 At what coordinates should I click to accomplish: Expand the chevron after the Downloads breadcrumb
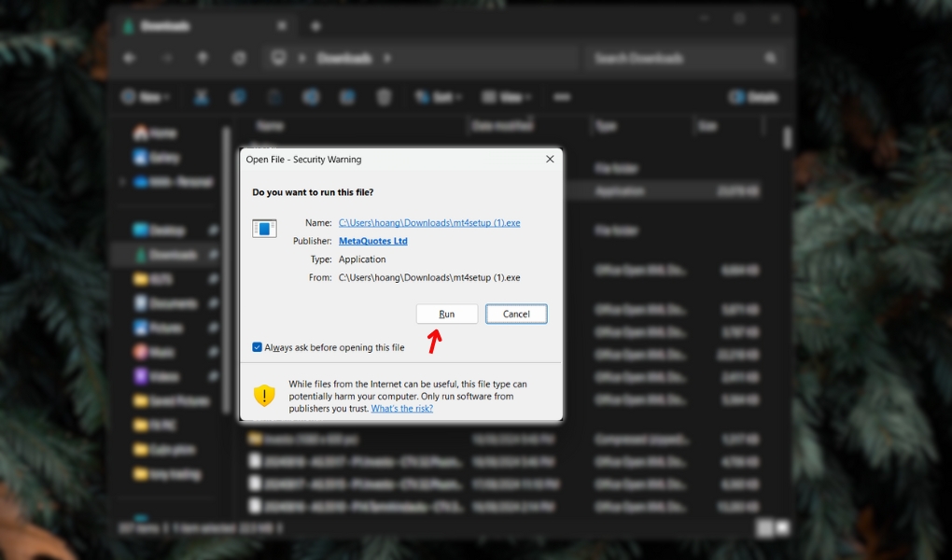(387, 58)
